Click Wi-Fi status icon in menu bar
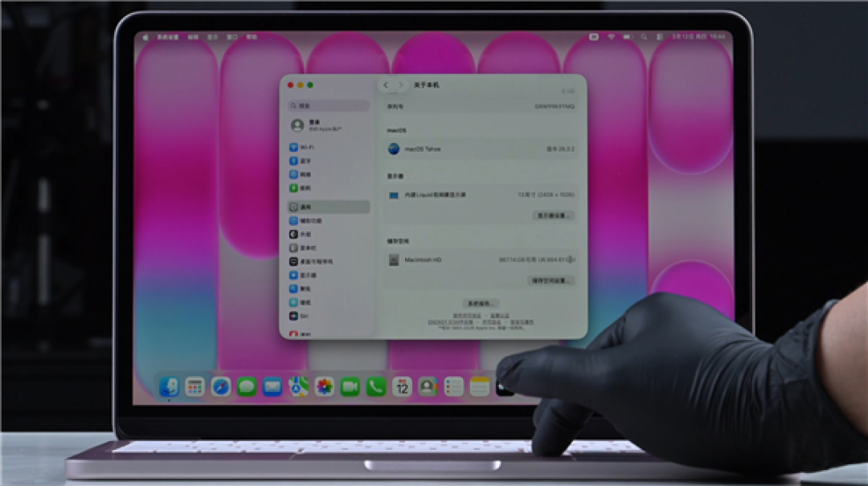The height and width of the screenshot is (486, 868). pyautogui.click(x=611, y=36)
